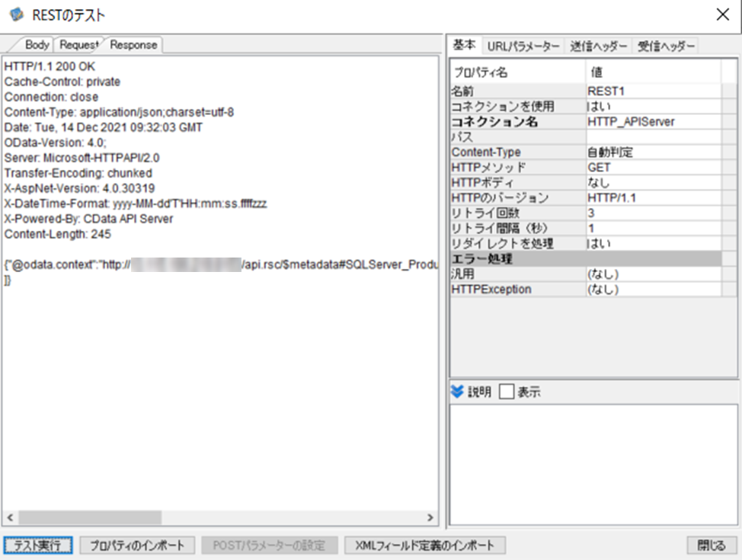The height and width of the screenshot is (560, 742).
Task: Click the リトライ回数 value 3
Action: point(654,213)
